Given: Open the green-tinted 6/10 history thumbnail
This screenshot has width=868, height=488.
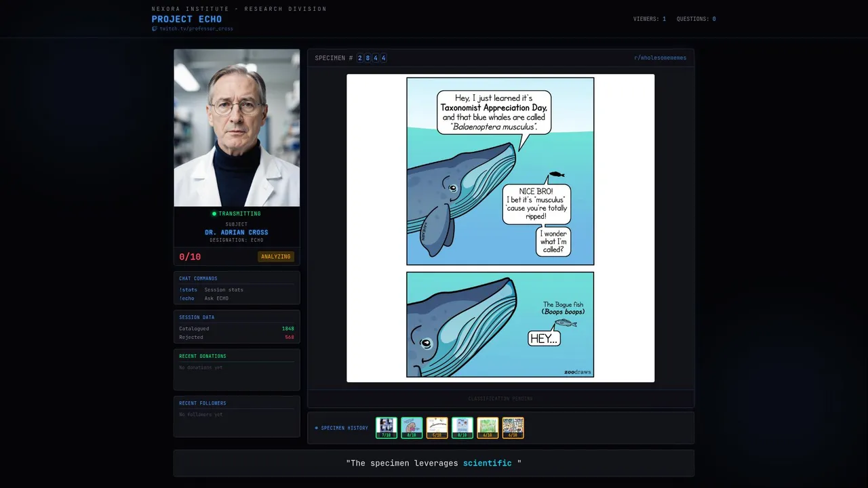Looking at the screenshot, I should [488, 428].
